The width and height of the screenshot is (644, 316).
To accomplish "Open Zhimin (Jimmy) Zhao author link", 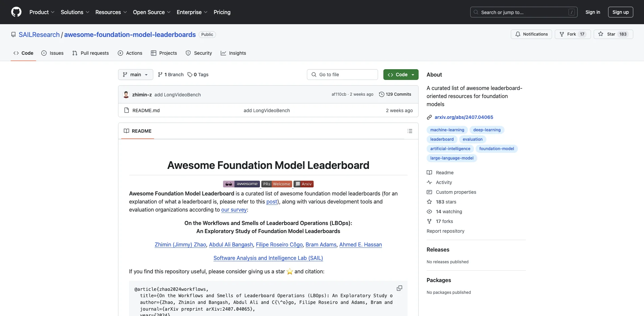I will tap(180, 244).
